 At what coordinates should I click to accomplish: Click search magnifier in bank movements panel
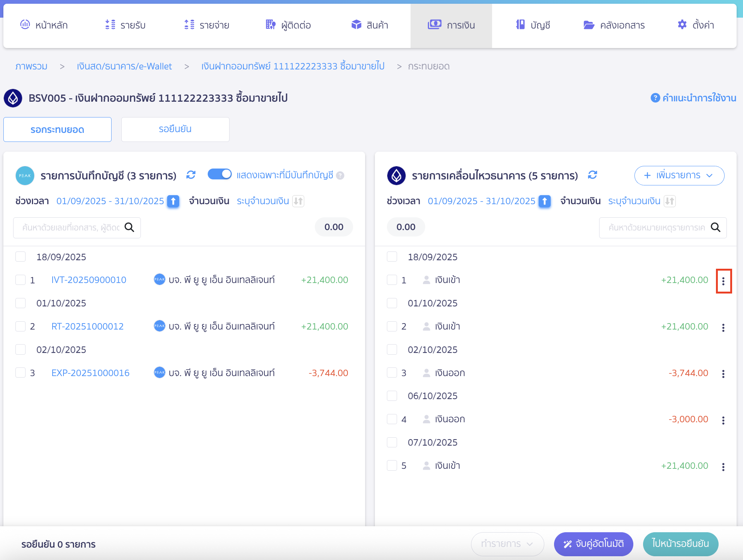[715, 227]
